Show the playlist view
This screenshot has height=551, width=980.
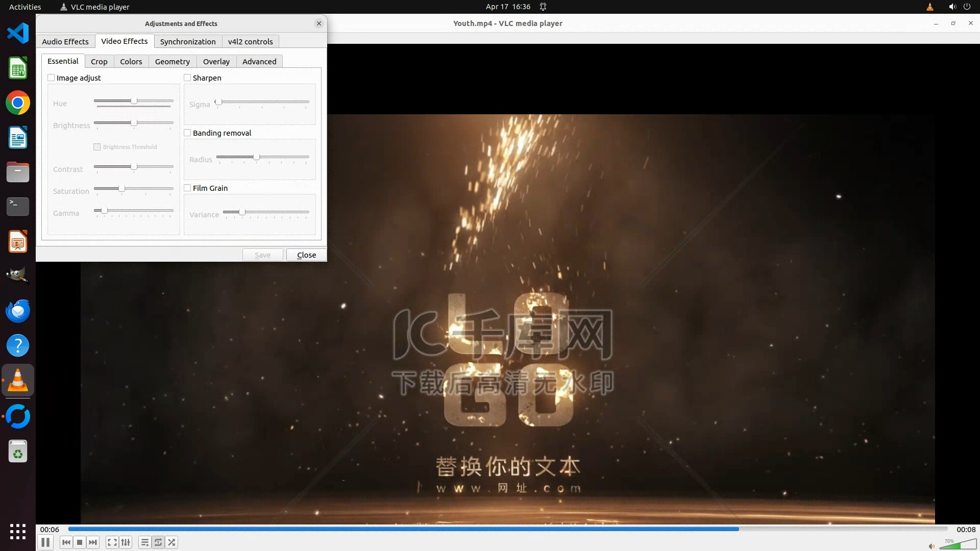145,542
